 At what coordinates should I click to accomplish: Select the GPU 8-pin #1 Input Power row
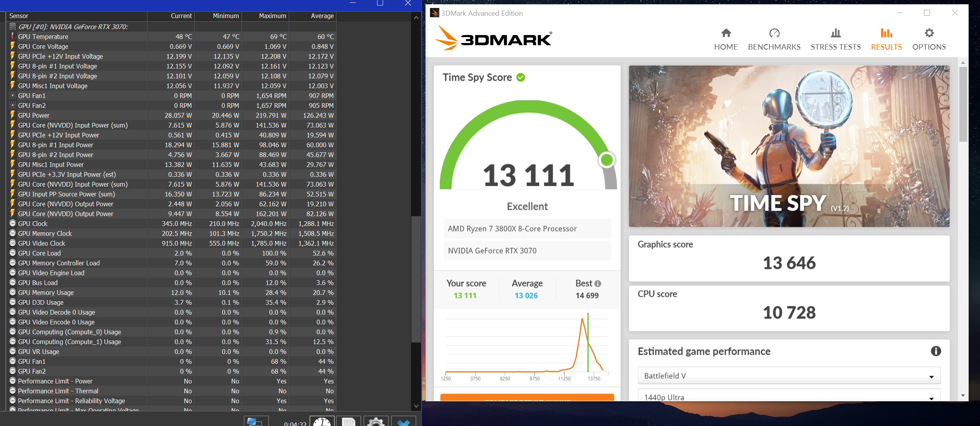coord(171,145)
